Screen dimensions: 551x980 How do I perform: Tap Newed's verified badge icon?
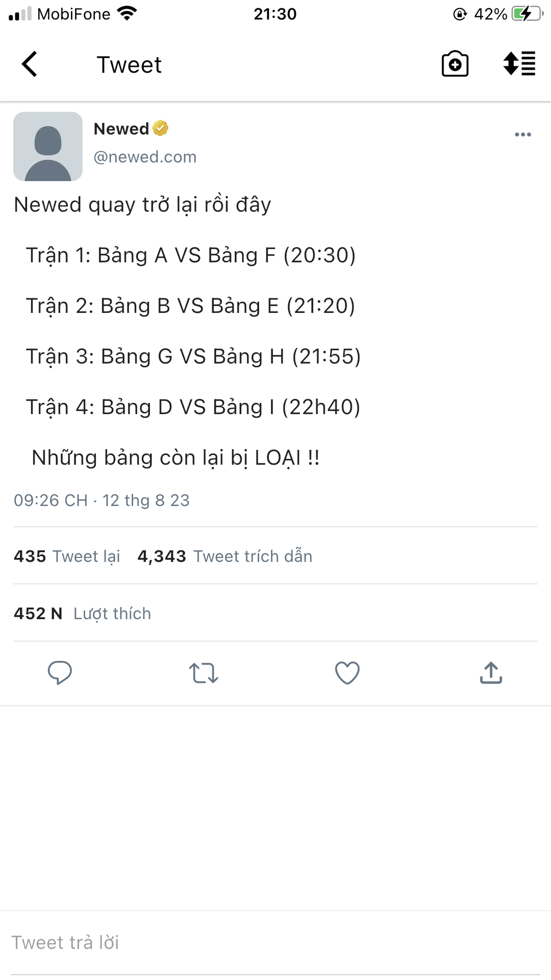click(160, 128)
